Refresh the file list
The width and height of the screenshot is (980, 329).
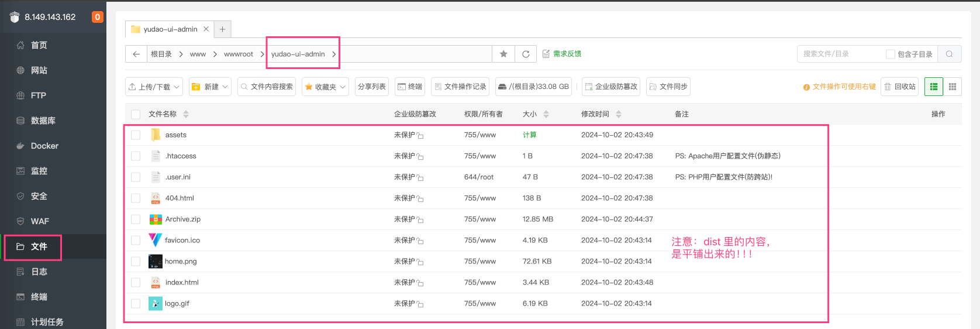click(x=526, y=54)
